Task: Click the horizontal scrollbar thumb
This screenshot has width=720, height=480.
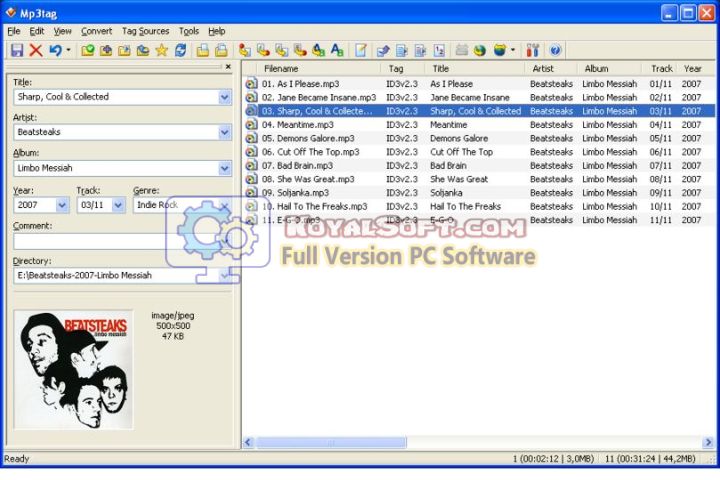Action: click(331, 442)
